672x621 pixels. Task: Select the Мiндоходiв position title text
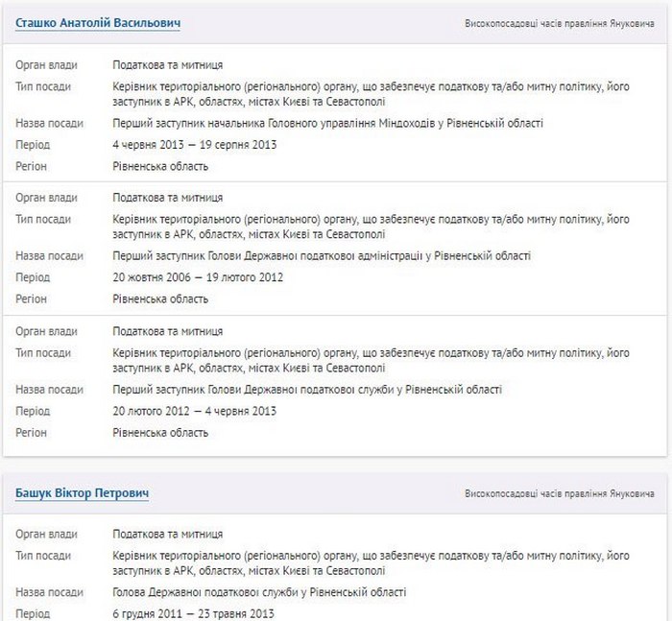[328, 124]
